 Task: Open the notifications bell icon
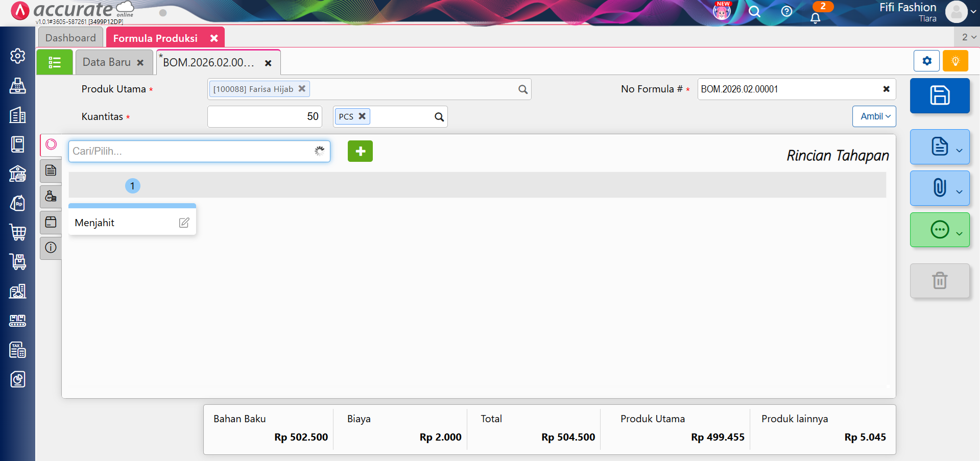[816, 17]
